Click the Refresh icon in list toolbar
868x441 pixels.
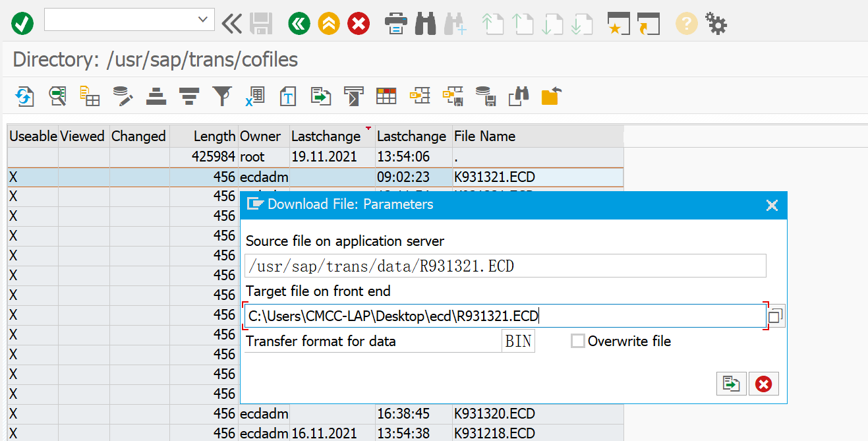(x=24, y=96)
